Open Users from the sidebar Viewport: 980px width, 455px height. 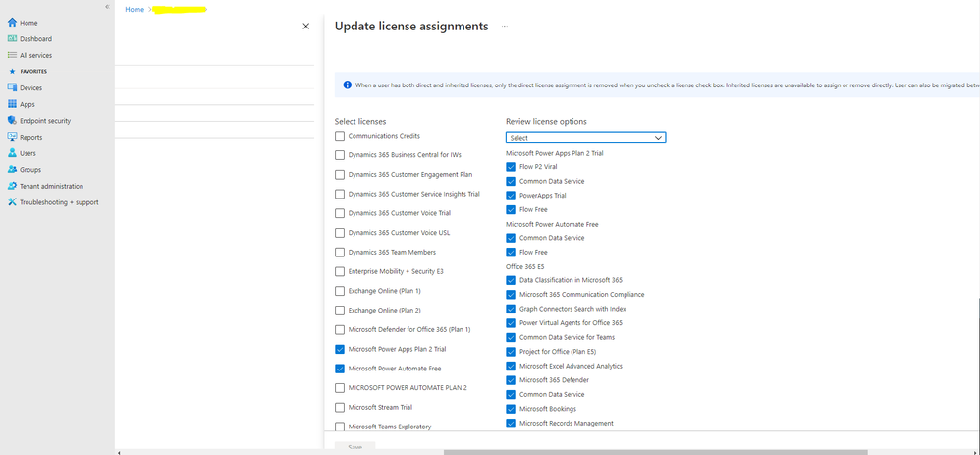click(27, 153)
